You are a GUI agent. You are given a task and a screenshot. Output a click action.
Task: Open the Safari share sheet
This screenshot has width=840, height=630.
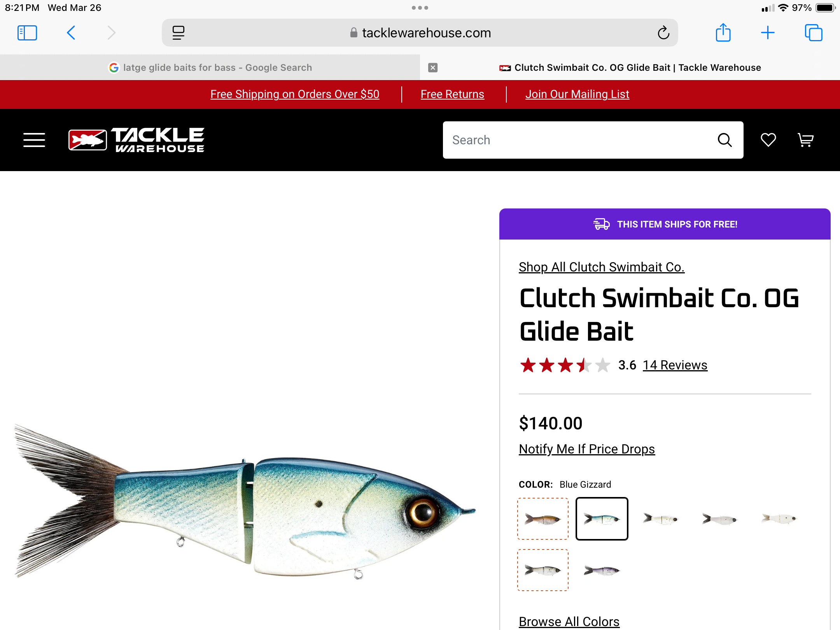(x=723, y=33)
